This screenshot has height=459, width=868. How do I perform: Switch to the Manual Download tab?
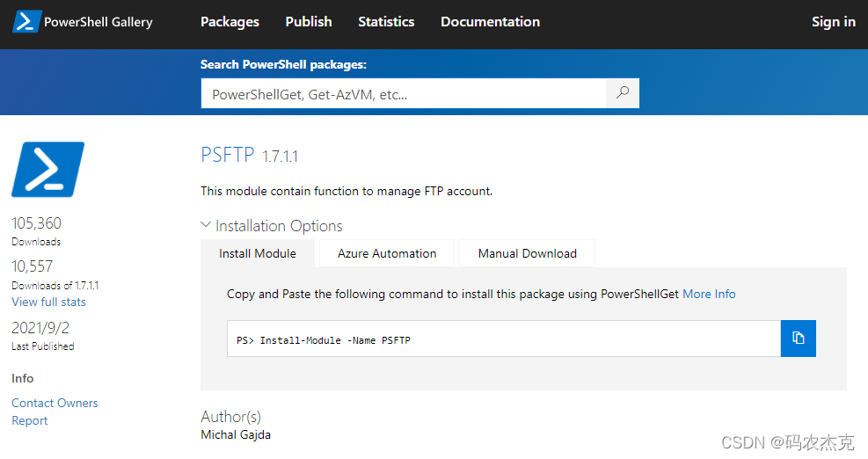[527, 253]
